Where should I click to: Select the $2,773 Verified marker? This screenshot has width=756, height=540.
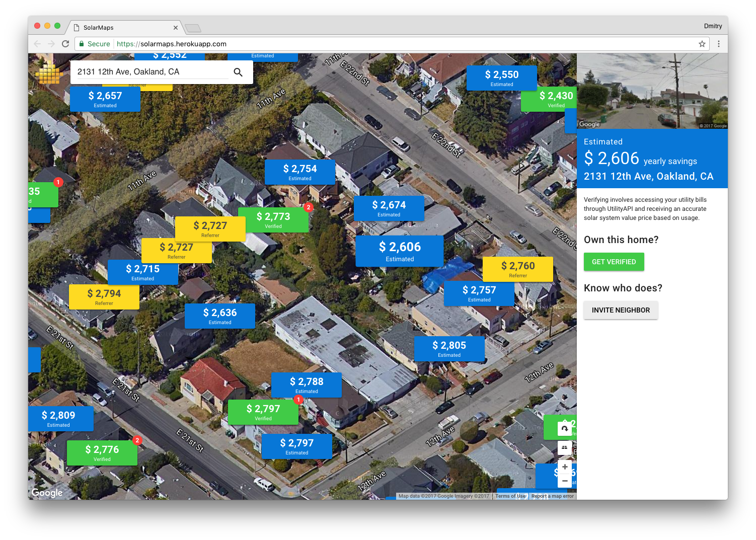click(x=273, y=220)
